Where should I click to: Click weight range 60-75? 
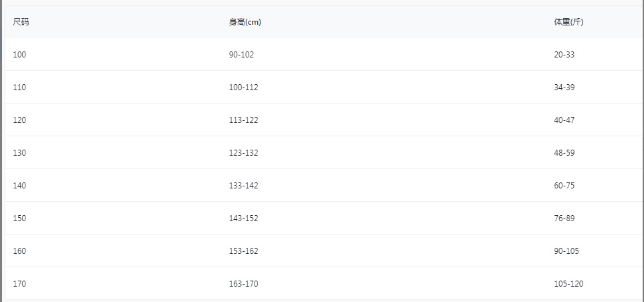pyautogui.click(x=564, y=186)
